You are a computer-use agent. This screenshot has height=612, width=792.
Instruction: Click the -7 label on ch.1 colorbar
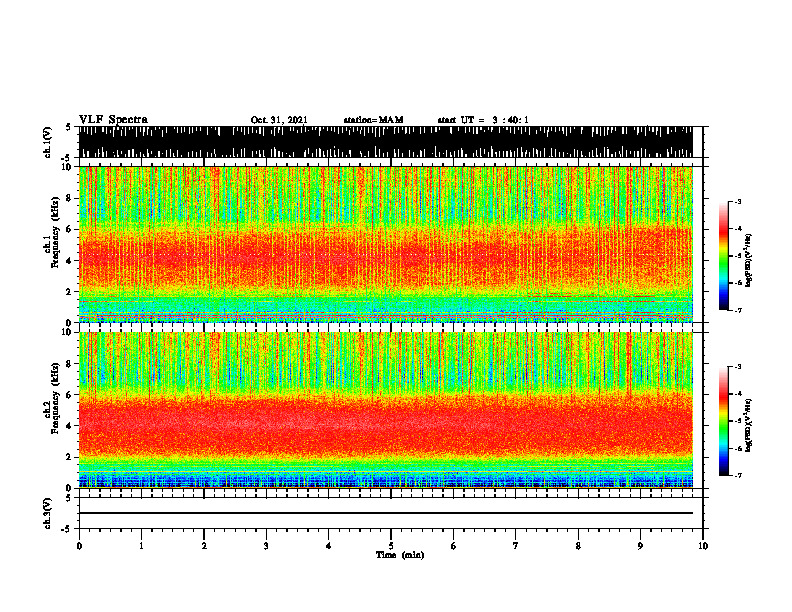(737, 310)
